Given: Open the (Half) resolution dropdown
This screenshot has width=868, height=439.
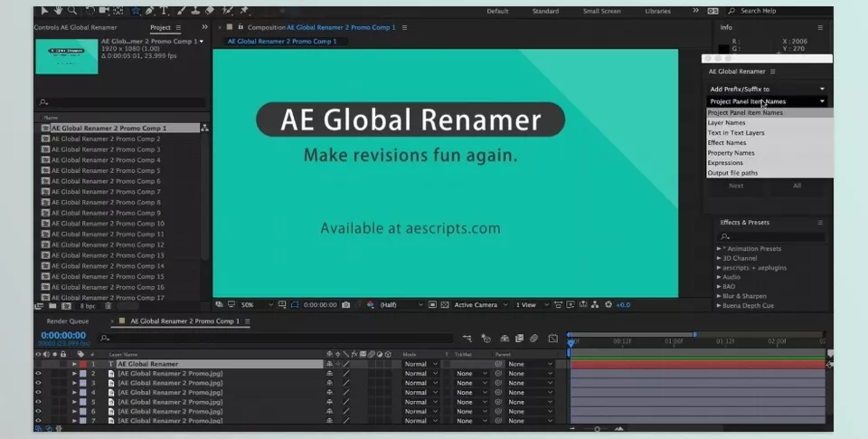Looking at the screenshot, I should click(x=401, y=305).
